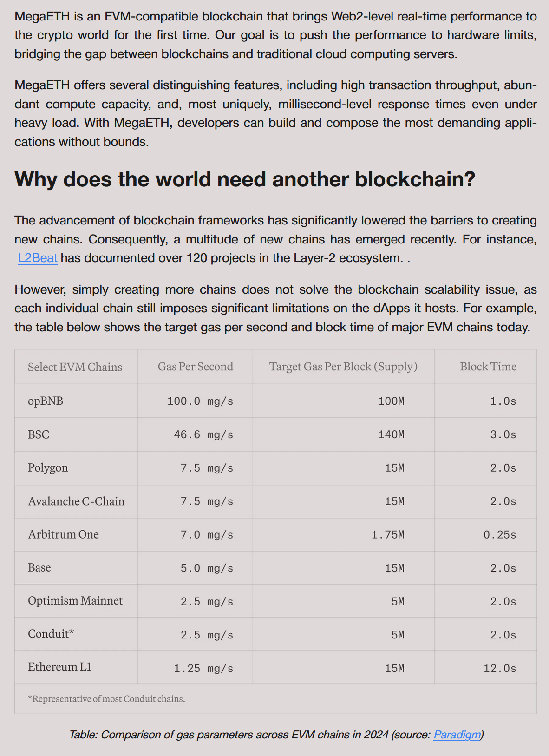Select the Optimism Mainnet cell
549x756 pixels.
(75, 601)
